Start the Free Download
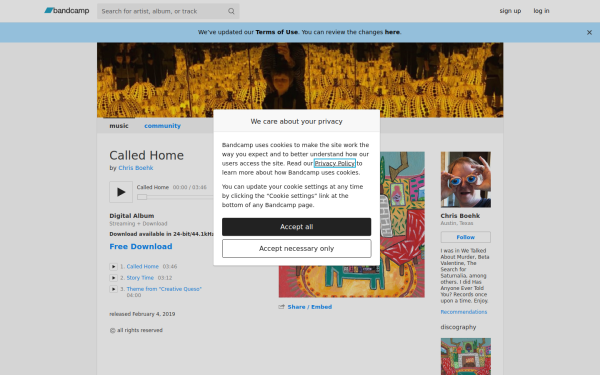Viewport: 600px width, 375px height. pyautogui.click(x=141, y=246)
